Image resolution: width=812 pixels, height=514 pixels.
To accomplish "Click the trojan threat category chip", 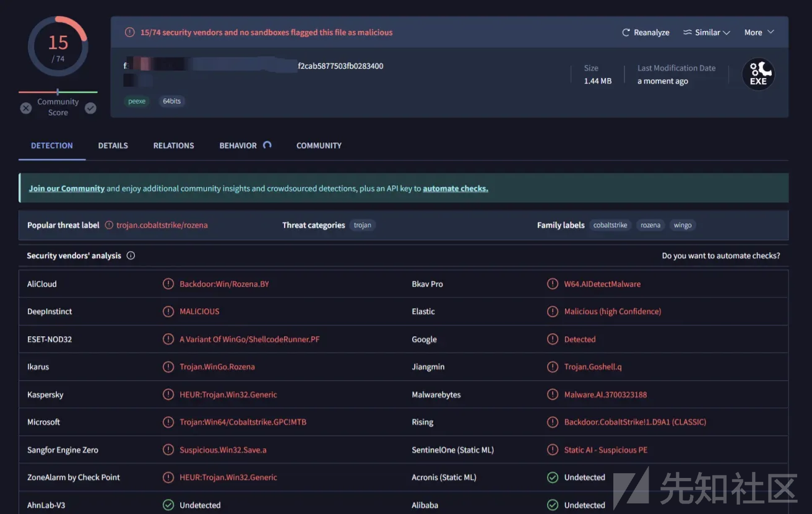I will pyautogui.click(x=363, y=225).
